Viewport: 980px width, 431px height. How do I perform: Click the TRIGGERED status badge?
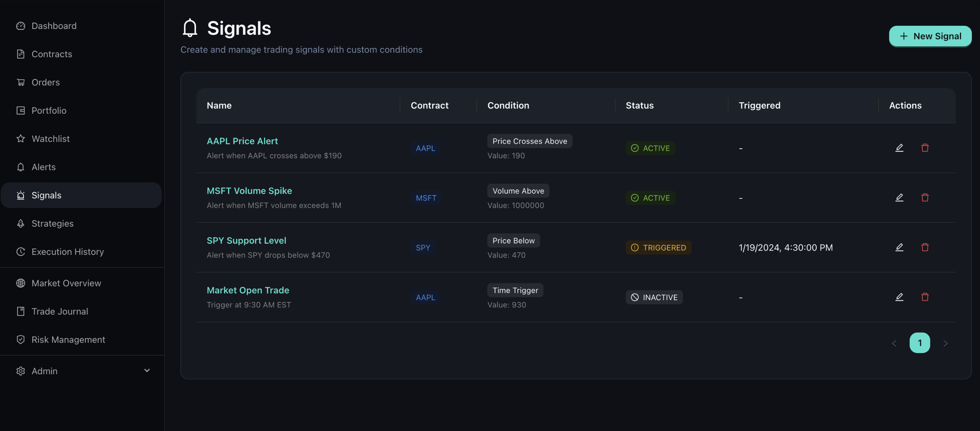click(x=658, y=247)
